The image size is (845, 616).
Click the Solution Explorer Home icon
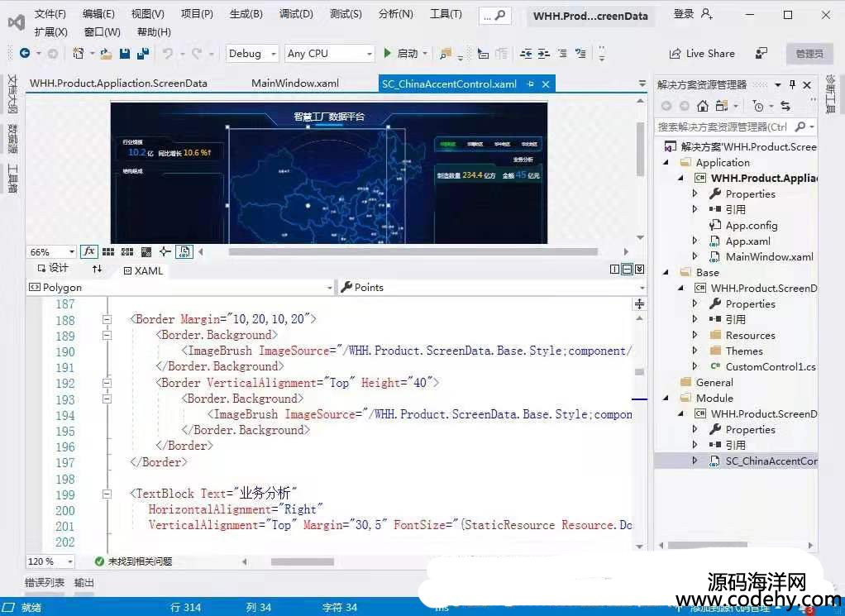click(702, 106)
